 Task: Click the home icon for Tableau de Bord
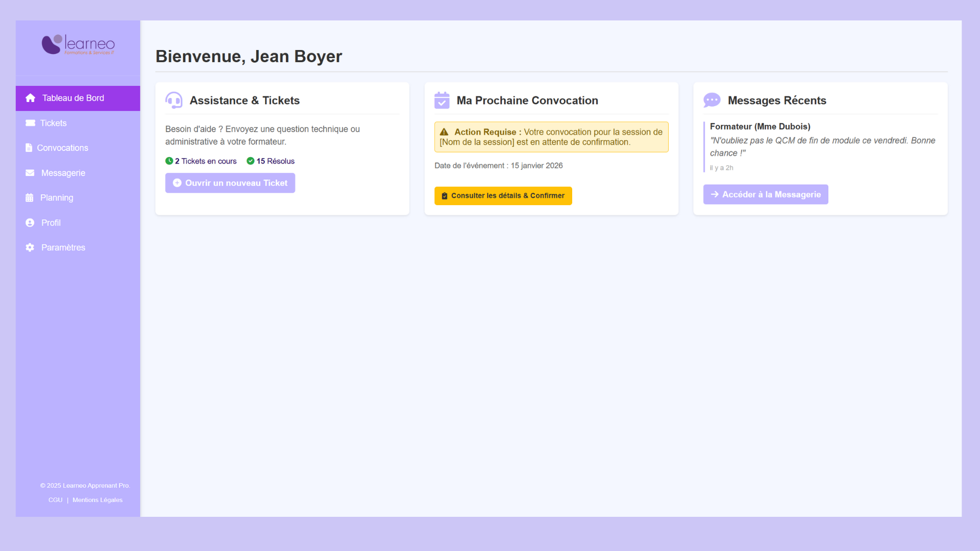point(31,98)
